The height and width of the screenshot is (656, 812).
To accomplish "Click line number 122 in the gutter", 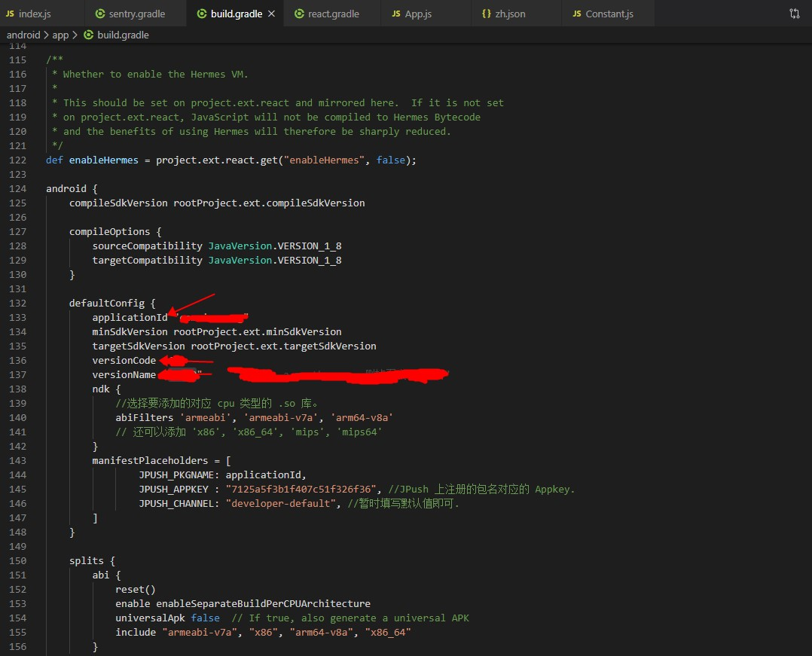I will [17, 160].
